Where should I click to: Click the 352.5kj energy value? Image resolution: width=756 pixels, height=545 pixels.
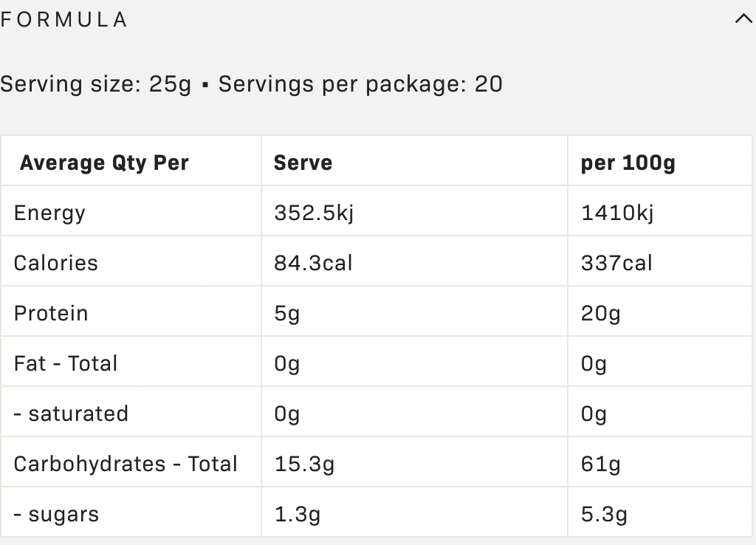314,213
